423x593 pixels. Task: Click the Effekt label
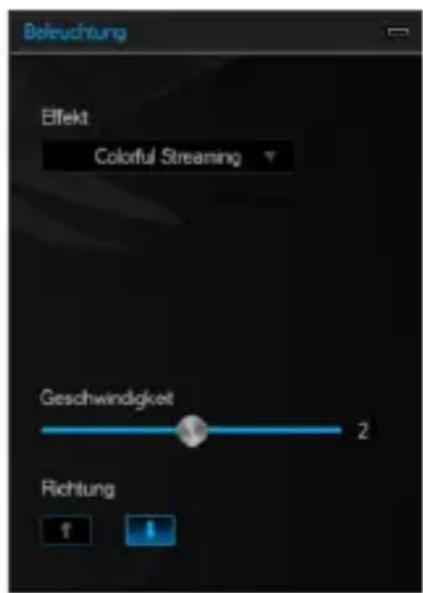tap(65, 118)
